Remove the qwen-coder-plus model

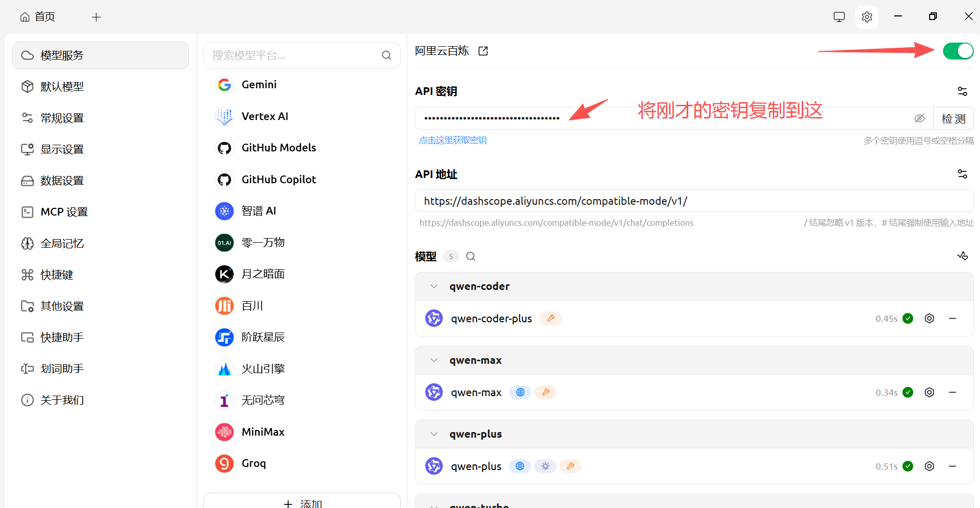click(x=952, y=319)
